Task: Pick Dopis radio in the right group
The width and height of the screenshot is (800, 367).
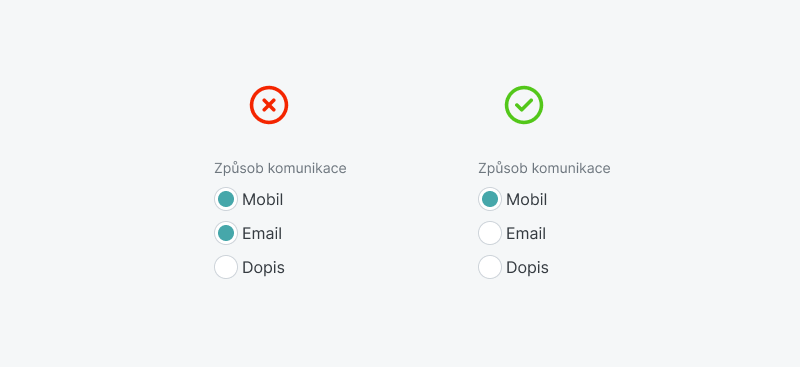Action: pyautogui.click(x=490, y=267)
